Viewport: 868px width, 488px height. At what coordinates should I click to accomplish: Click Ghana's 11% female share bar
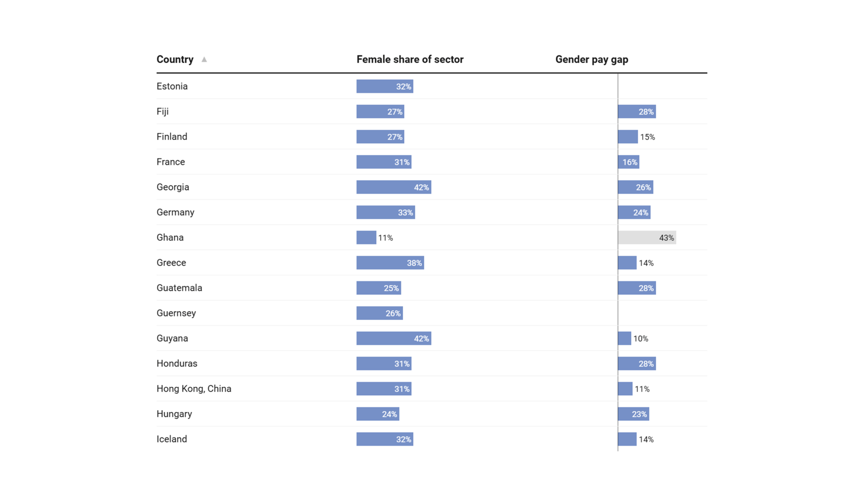(x=366, y=238)
